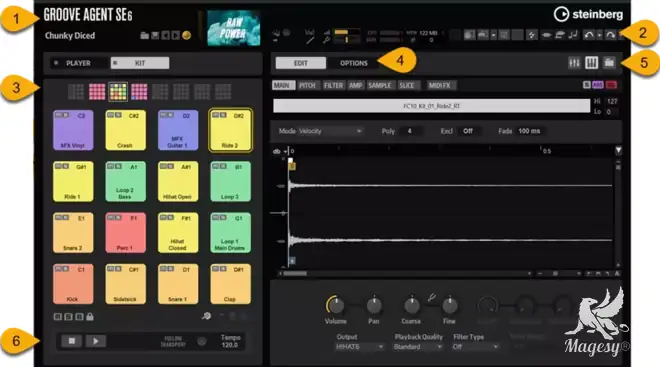Expand the undo history dropdown arrow
This screenshot has width=660, height=367.
(x=599, y=35)
